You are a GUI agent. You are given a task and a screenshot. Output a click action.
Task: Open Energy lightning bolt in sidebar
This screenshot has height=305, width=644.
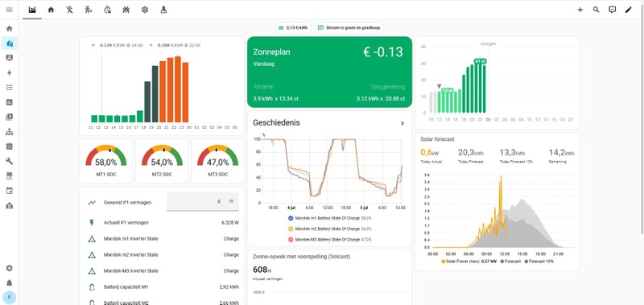pyautogui.click(x=10, y=72)
